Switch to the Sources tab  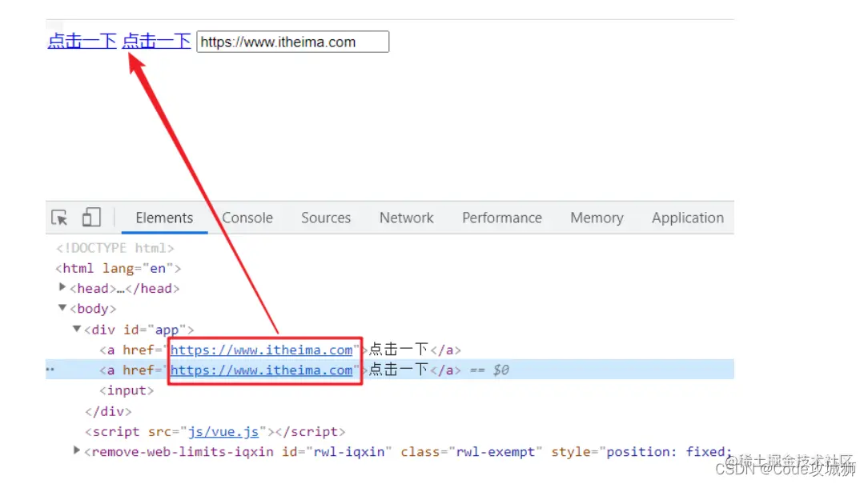[326, 218]
